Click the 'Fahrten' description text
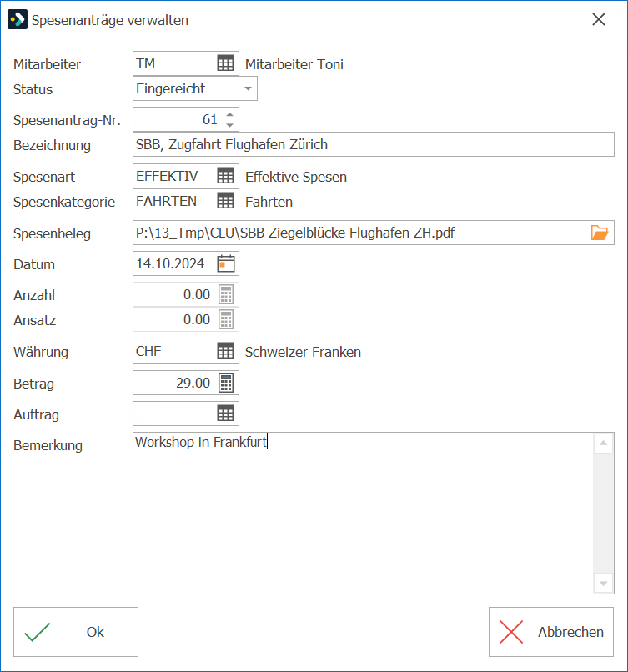Image resolution: width=628 pixels, height=672 pixels. coord(269,202)
